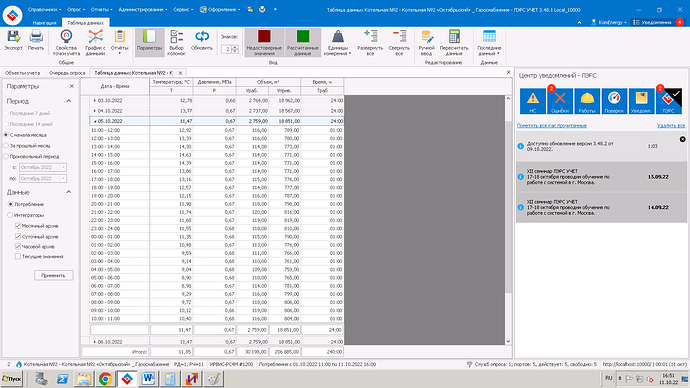Open Выбор колонок column chooser
Viewport: 690px width, 388px height.
click(x=176, y=43)
